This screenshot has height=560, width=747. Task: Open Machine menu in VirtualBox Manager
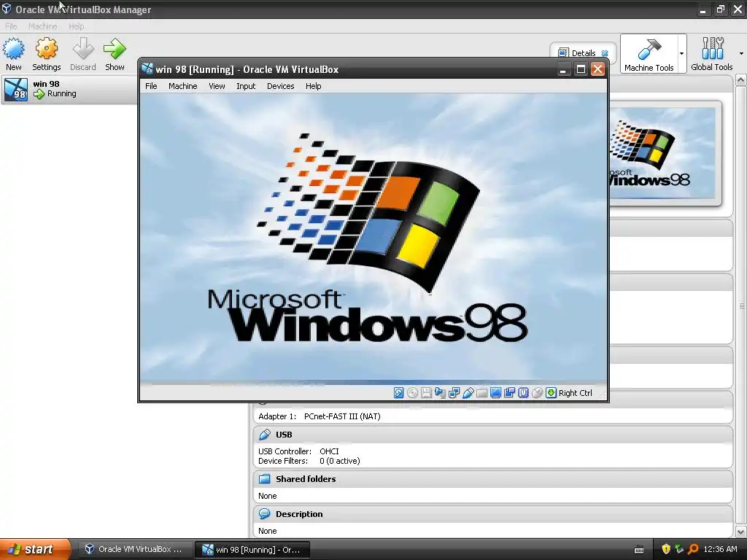pos(43,26)
